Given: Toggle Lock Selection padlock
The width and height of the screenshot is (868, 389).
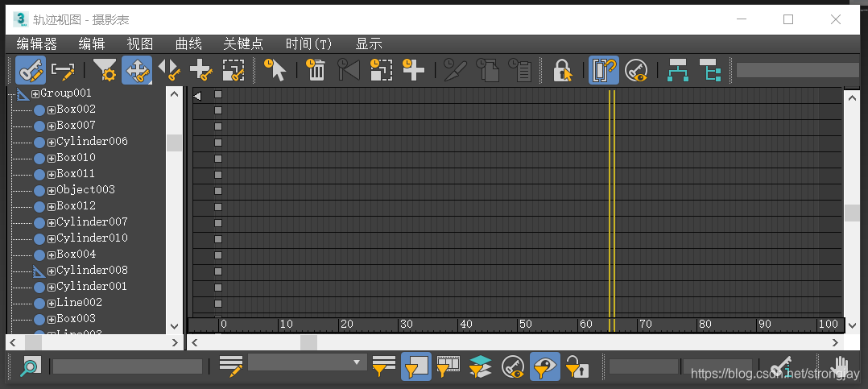Looking at the screenshot, I should 563,70.
